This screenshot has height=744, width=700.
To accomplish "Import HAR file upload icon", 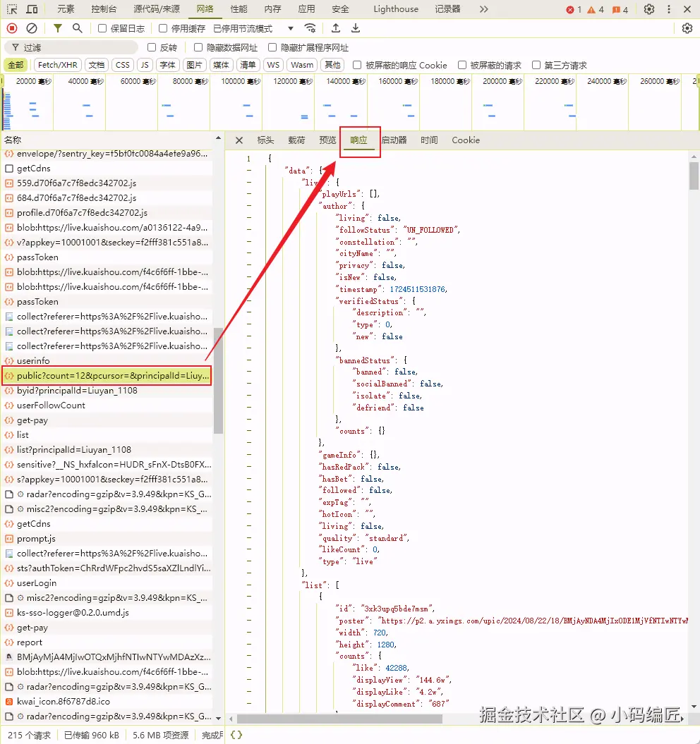I will (336, 28).
